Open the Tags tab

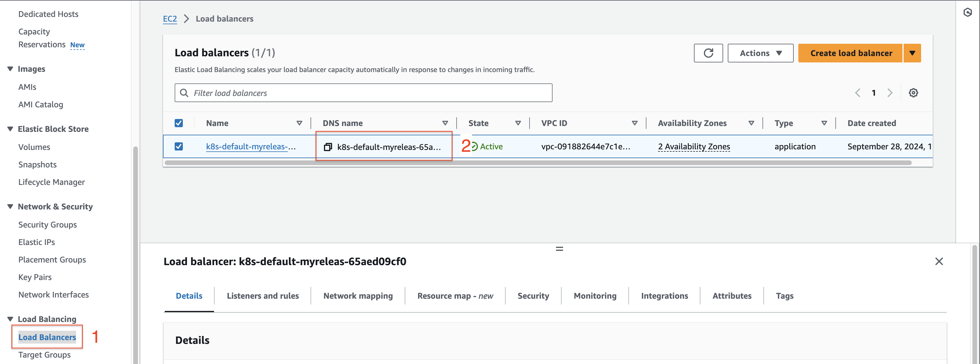tap(784, 296)
